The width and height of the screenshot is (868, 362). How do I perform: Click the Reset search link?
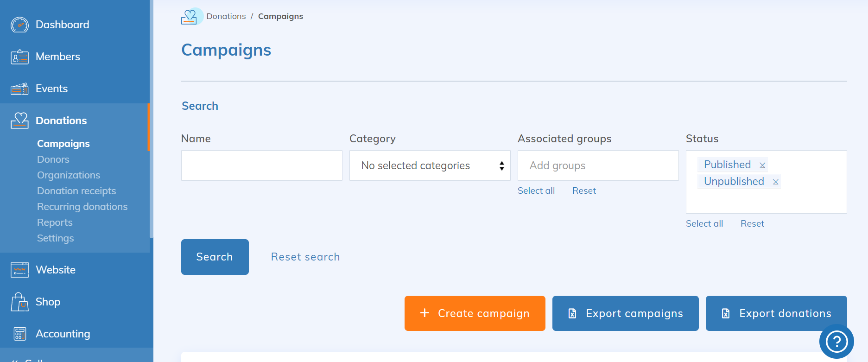305,257
